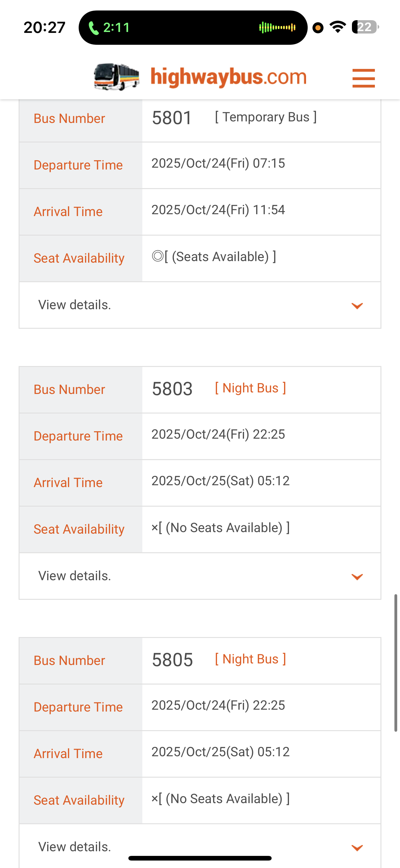This screenshot has width=400, height=868.
Task: Expand View details chevron for bus 5801
Action: (x=357, y=305)
